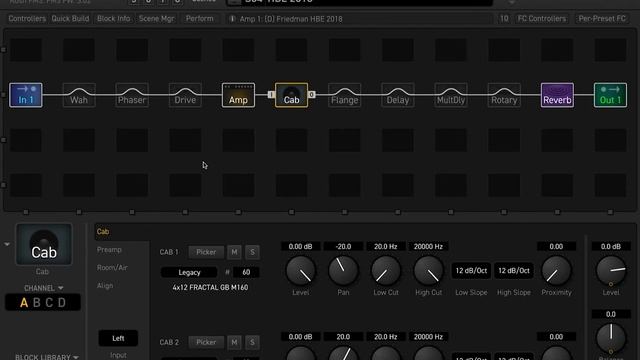Select the Rotary block

(x=504, y=95)
